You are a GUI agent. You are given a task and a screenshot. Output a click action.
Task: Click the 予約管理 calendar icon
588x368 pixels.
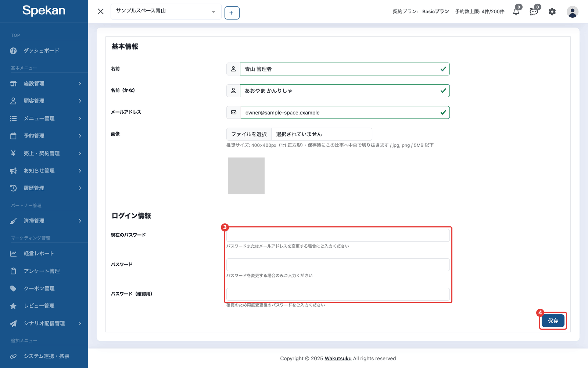point(13,136)
